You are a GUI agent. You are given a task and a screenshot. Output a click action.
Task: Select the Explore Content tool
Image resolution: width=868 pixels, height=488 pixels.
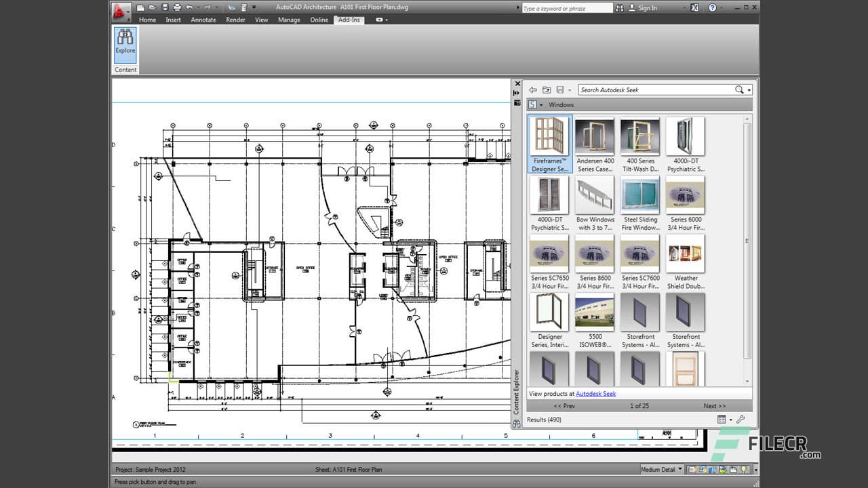(125, 46)
